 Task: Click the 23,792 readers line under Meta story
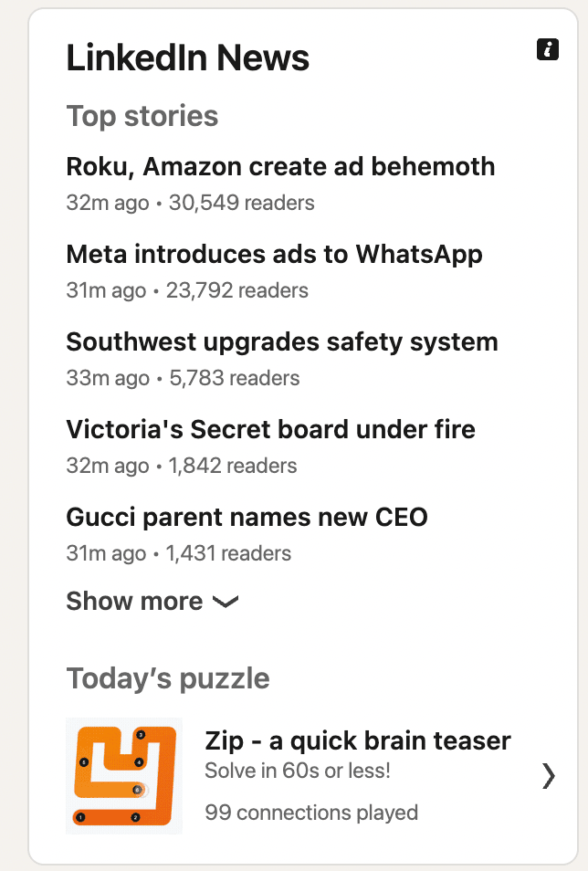click(187, 290)
